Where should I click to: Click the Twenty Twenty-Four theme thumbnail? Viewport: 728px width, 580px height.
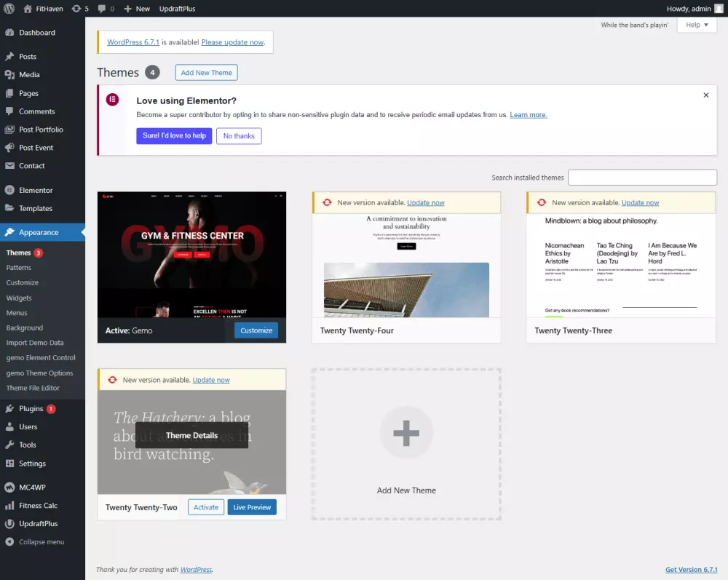tap(406, 266)
